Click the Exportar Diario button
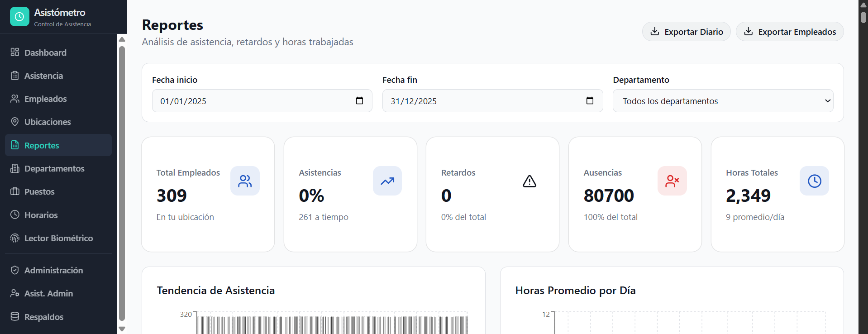Image resolution: width=868 pixels, height=334 pixels. [686, 32]
